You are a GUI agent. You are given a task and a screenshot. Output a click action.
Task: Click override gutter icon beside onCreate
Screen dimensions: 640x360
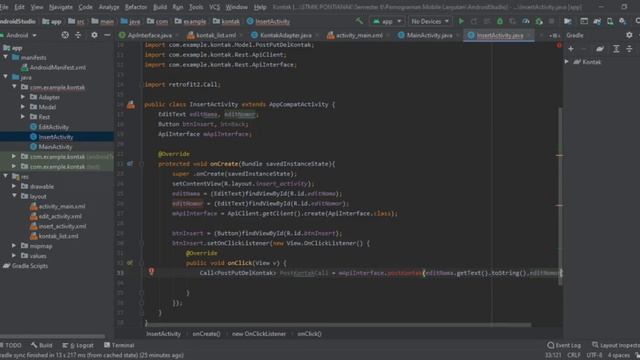click(130, 164)
